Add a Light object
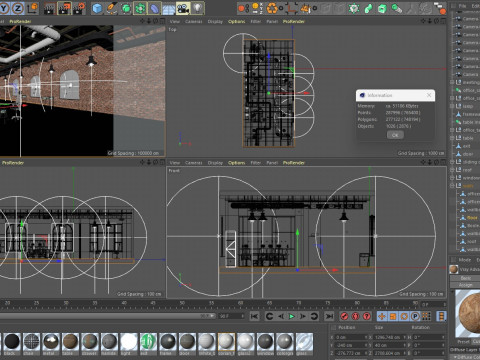Screen dimensions: 480x360 pos(197,8)
